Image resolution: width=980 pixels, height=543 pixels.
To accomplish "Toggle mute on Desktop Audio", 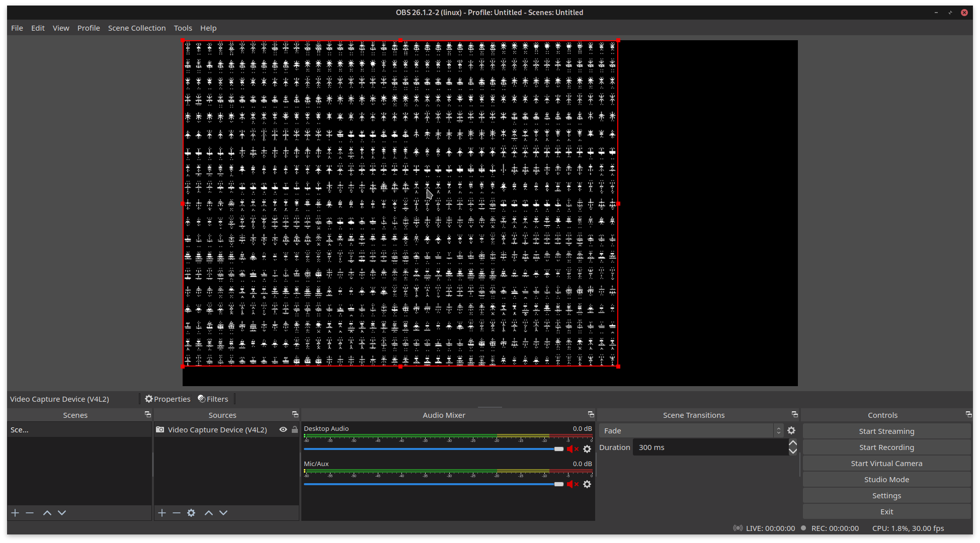I will coord(573,449).
